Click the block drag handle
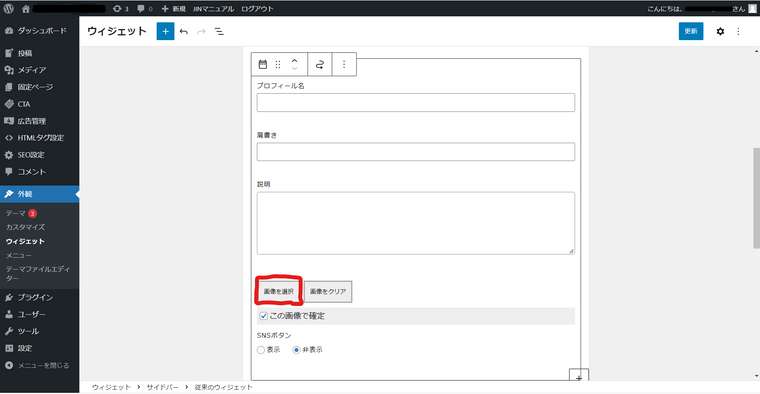 point(278,64)
